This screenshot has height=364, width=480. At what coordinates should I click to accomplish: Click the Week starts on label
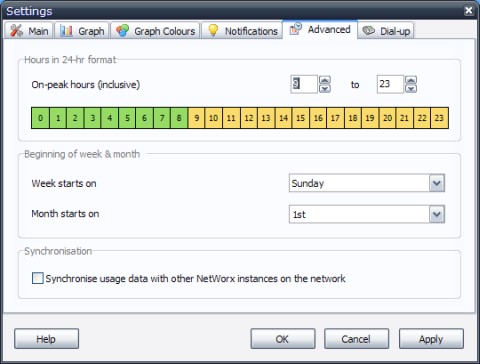(64, 183)
